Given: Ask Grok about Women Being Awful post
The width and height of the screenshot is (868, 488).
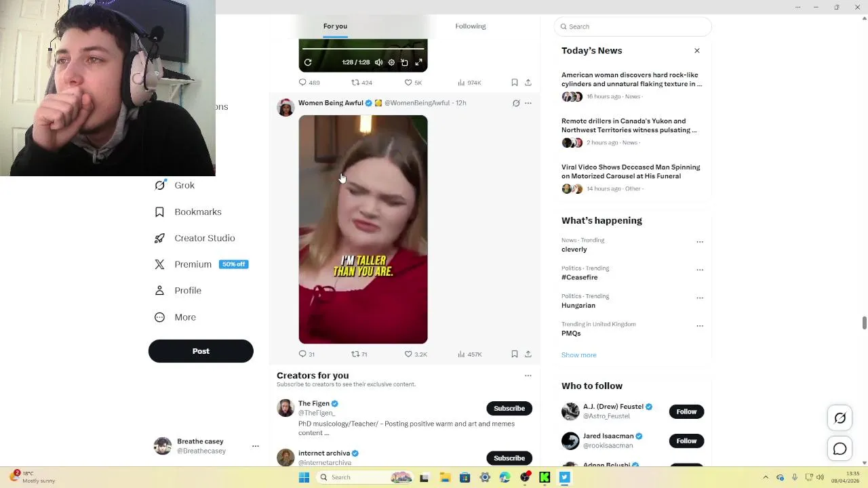Looking at the screenshot, I should click(x=516, y=103).
